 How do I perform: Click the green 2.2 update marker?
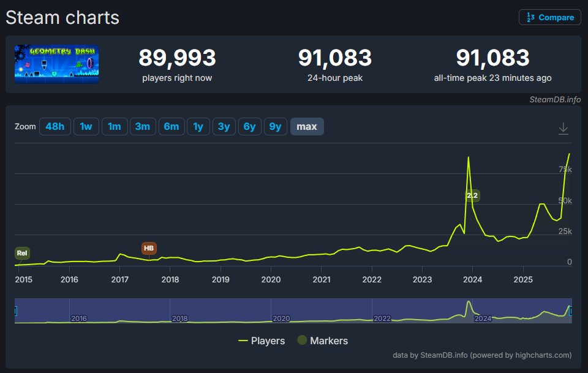[472, 196]
